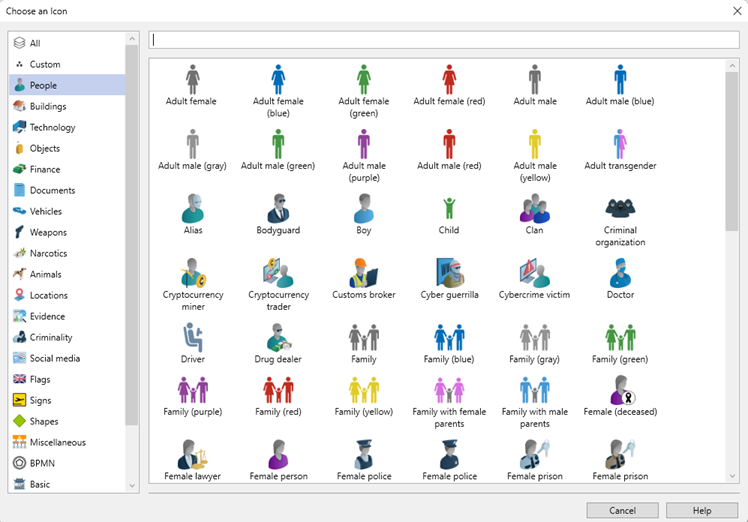Image resolution: width=748 pixels, height=522 pixels.
Task: Pick the Female lawyer icon
Action: pyautogui.click(x=193, y=455)
